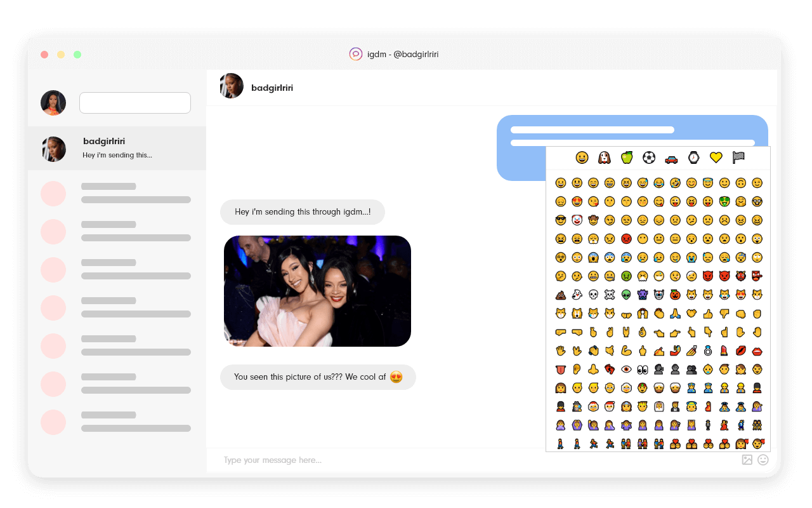Viewport: 812px width, 508px height.
Task: Choose the pair of eyes emoji
Action: (643, 369)
